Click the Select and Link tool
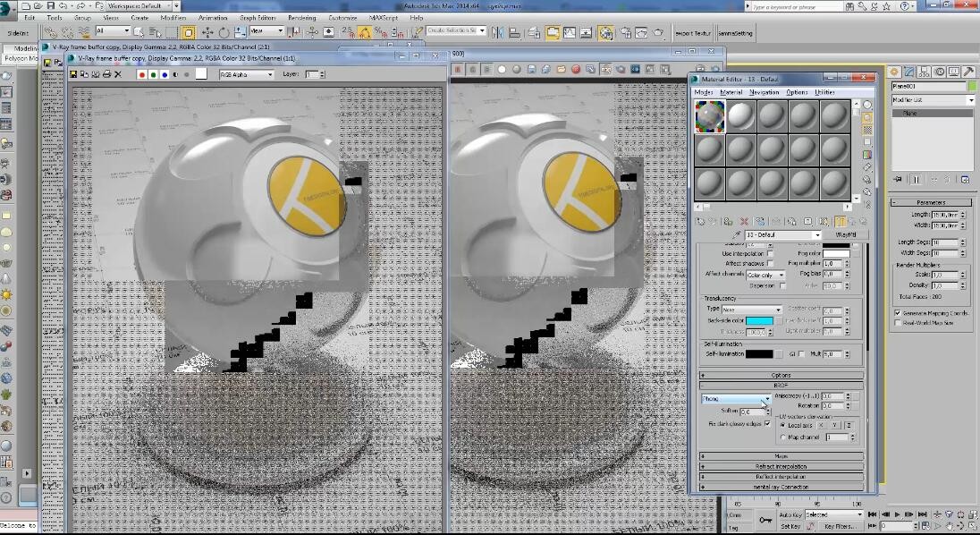 point(51,32)
